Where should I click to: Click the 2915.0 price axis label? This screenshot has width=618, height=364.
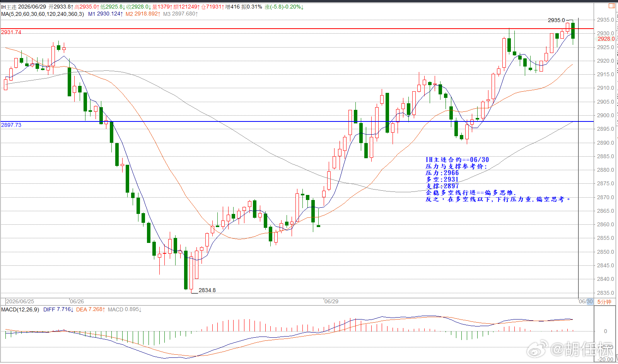tap(605, 74)
